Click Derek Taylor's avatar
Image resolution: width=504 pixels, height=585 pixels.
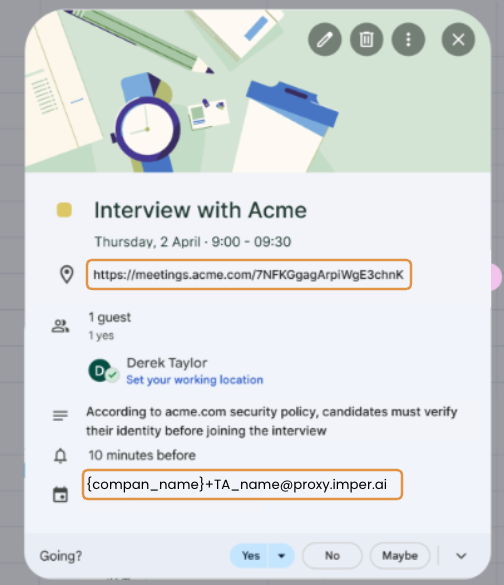pos(100,371)
